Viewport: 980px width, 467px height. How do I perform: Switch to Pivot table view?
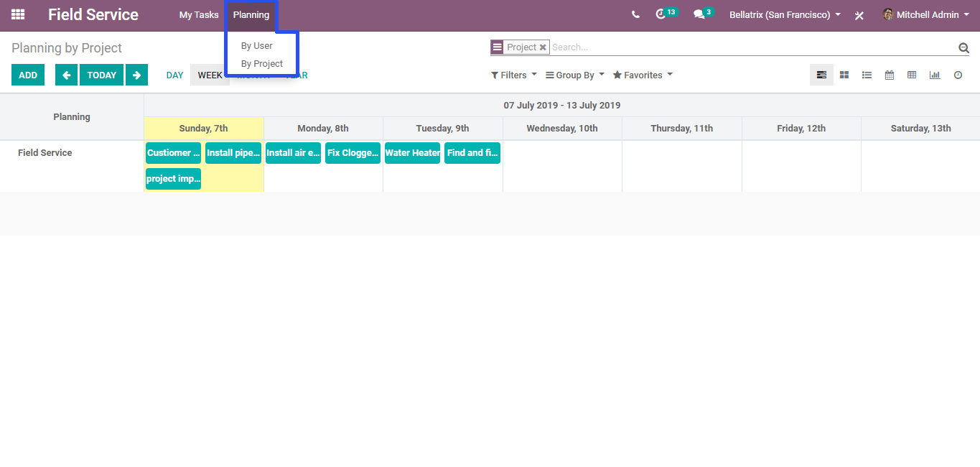(912, 75)
